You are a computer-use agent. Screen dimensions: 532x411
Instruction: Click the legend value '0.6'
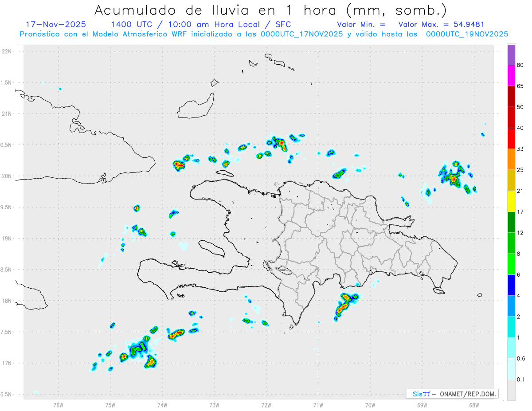(x=521, y=359)
